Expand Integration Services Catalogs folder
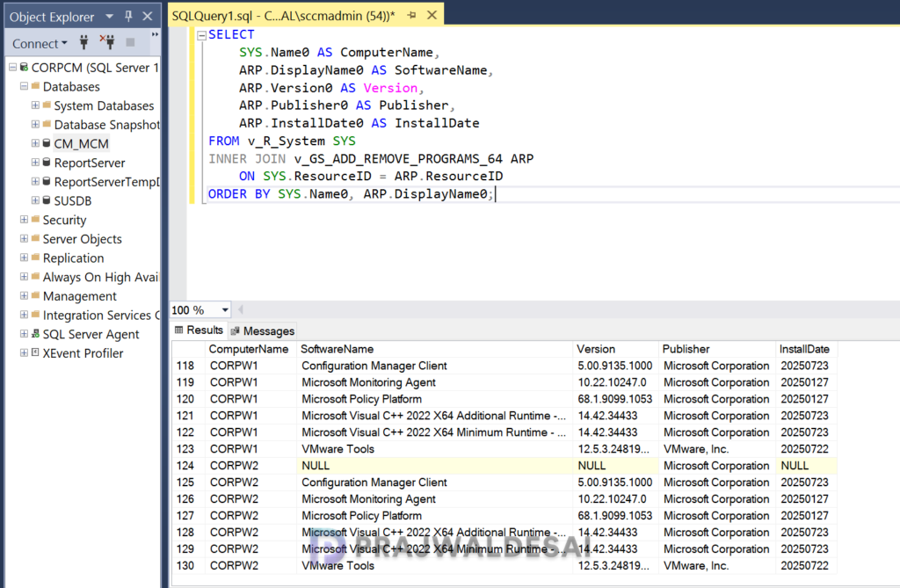 click(24, 315)
